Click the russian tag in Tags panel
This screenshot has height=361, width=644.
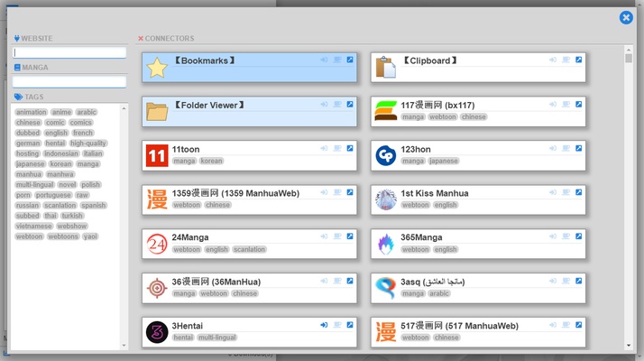point(28,205)
